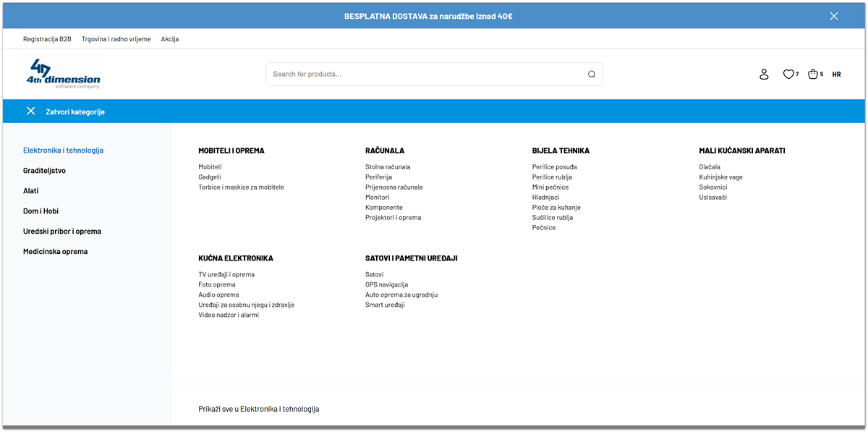Viewport: 868px width, 432px height.
Task: Select the Hladnjaci subcategory link
Action: 545,198
